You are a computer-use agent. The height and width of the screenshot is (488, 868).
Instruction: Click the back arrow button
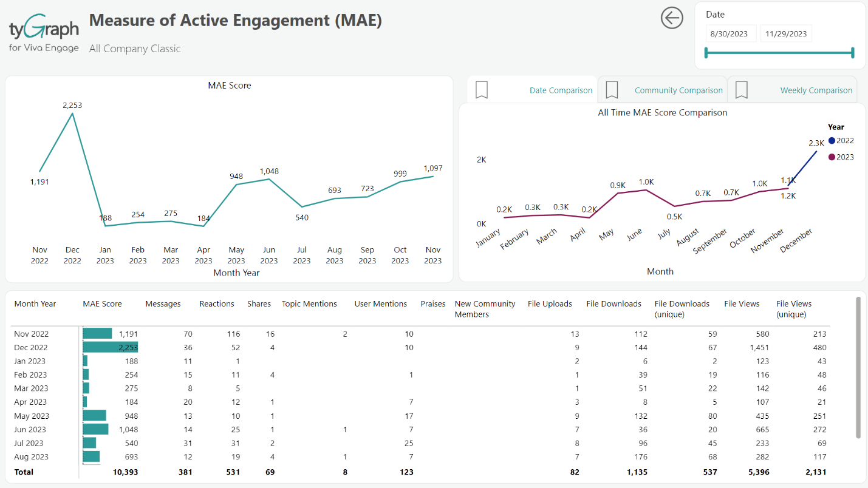click(x=672, y=18)
